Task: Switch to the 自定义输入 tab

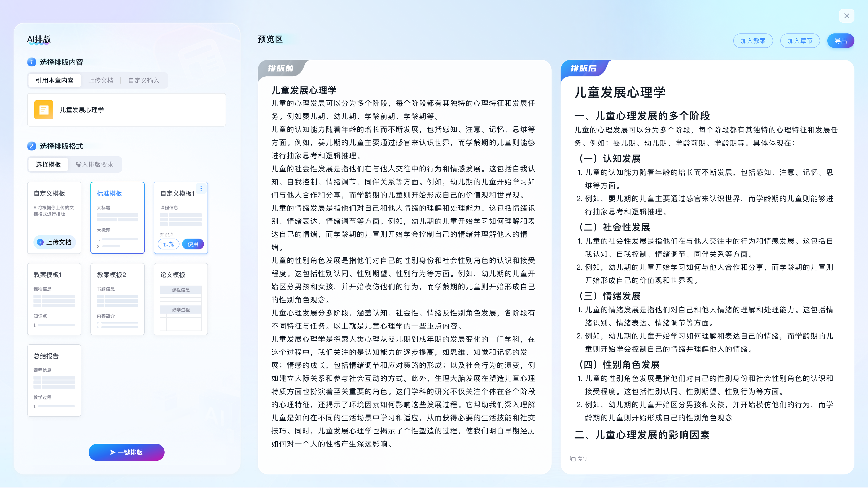Action: click(144, 80)
